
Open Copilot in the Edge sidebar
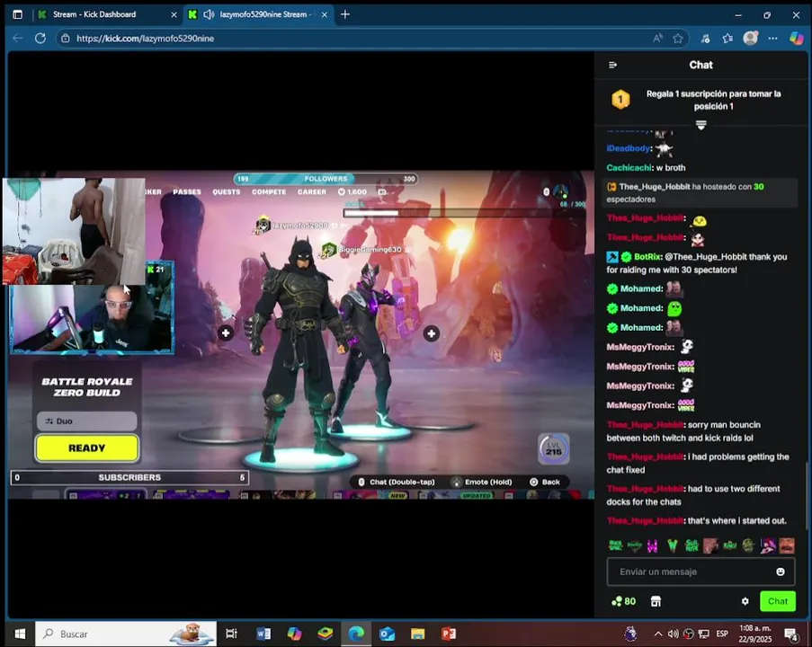797,39
